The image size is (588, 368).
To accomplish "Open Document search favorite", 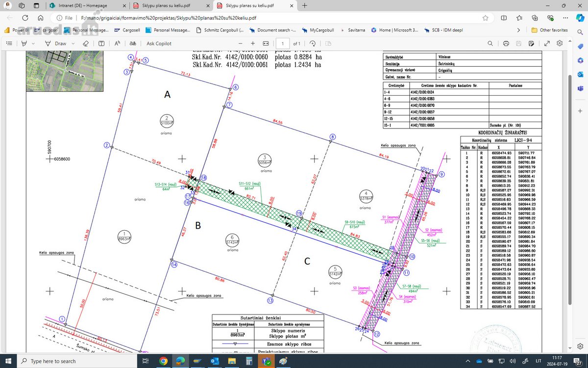I will coord(272,30).
